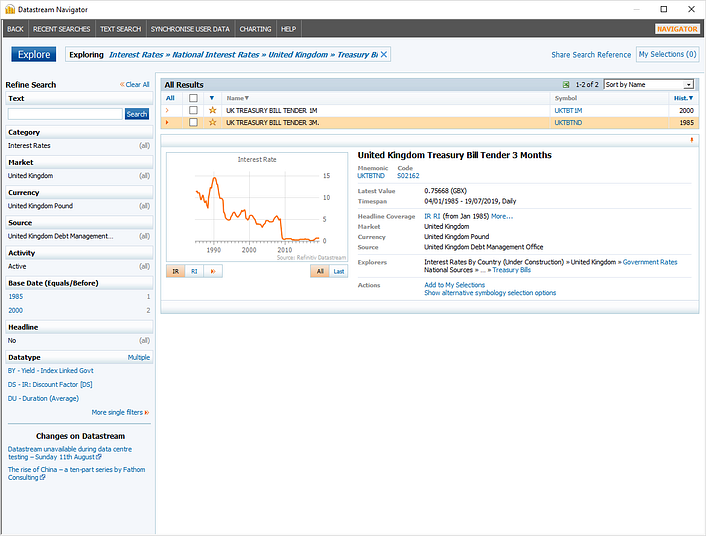This screenshot has height=536, width=706.
Task: Sort results by the Hist. column header
Action: pyautogui.click(x=683, y=98)
